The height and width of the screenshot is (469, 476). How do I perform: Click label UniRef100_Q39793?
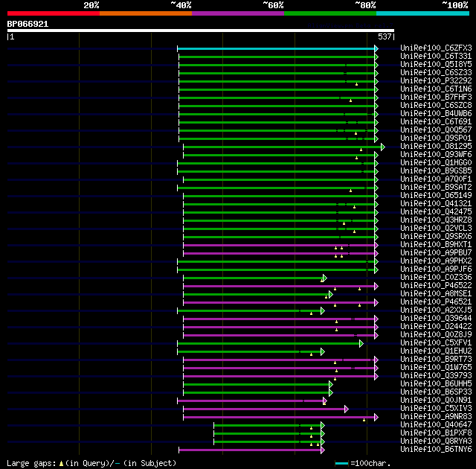tap(436, 376)
